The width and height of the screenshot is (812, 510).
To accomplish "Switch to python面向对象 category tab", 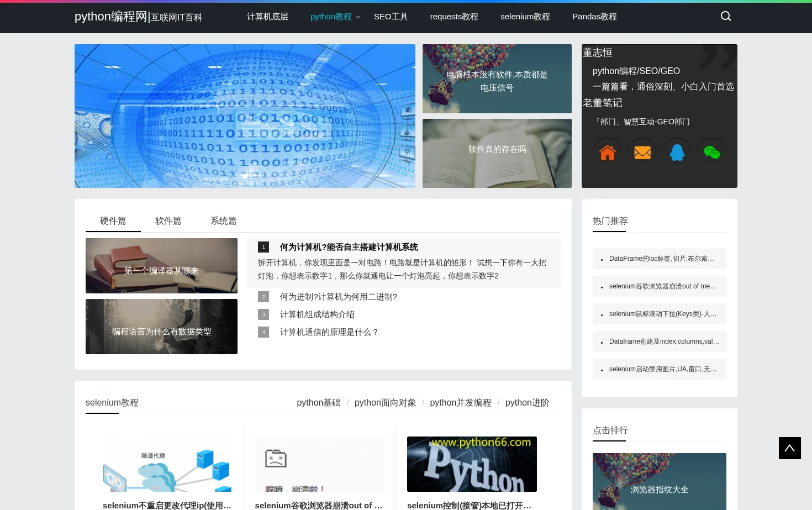I will coord(386,403).
